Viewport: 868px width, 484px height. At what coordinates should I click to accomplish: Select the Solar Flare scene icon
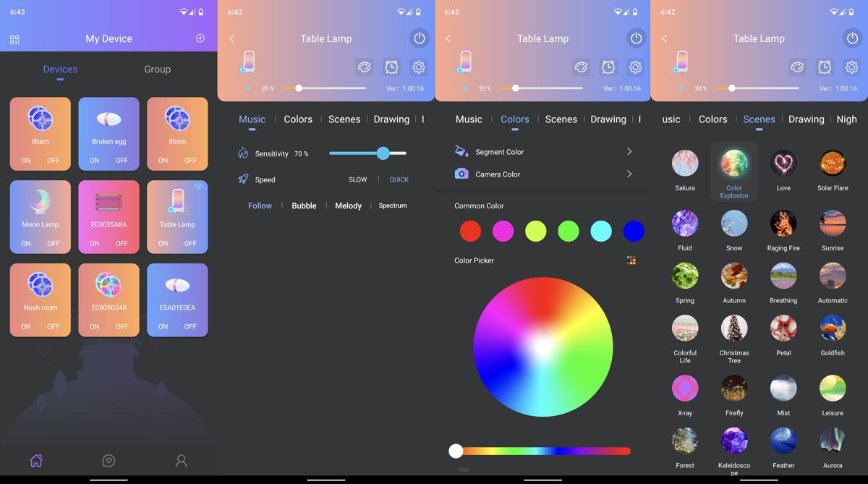(x=833, y=163)
